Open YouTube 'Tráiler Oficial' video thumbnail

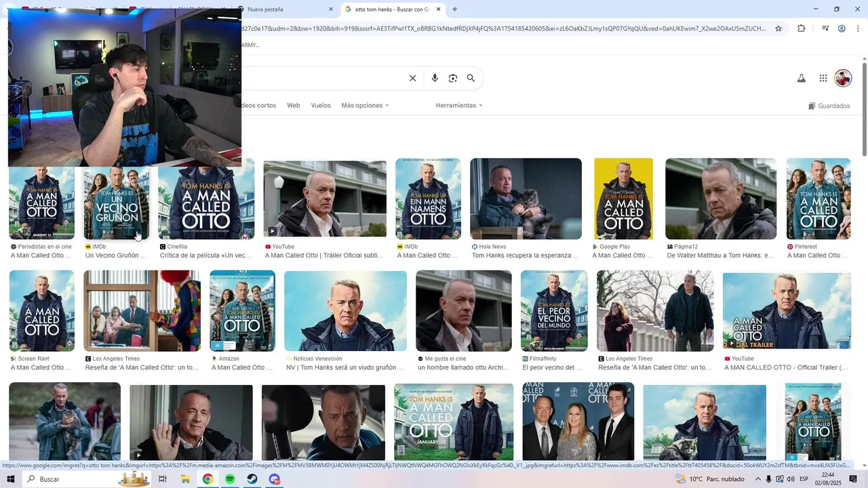pyautogui.click(x=325, y=199)
